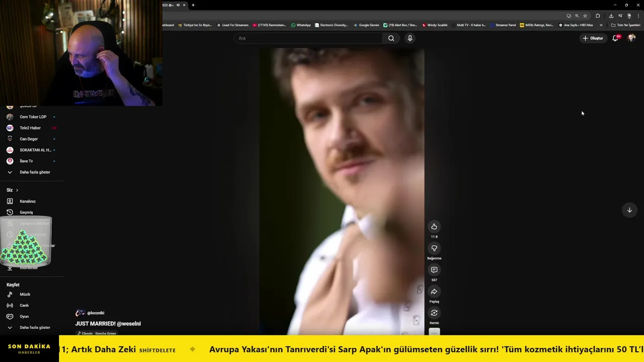Like the Short with thumbs up
The image size is (644, 362).
pos(434,227)
